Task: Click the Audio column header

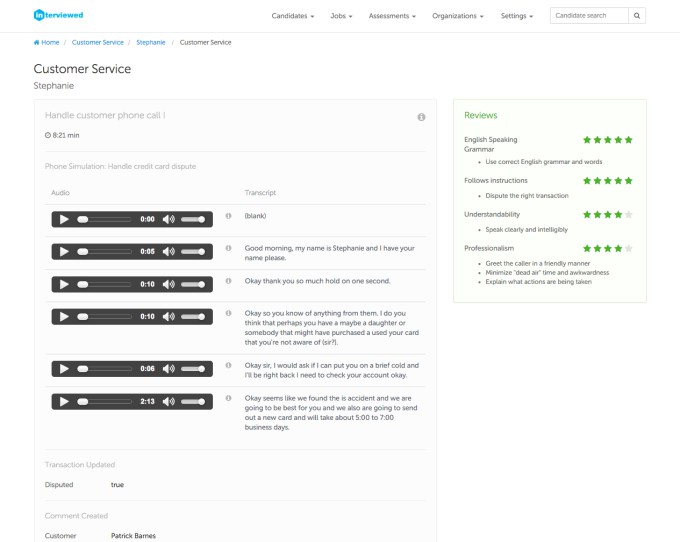Action: point(60,193)
